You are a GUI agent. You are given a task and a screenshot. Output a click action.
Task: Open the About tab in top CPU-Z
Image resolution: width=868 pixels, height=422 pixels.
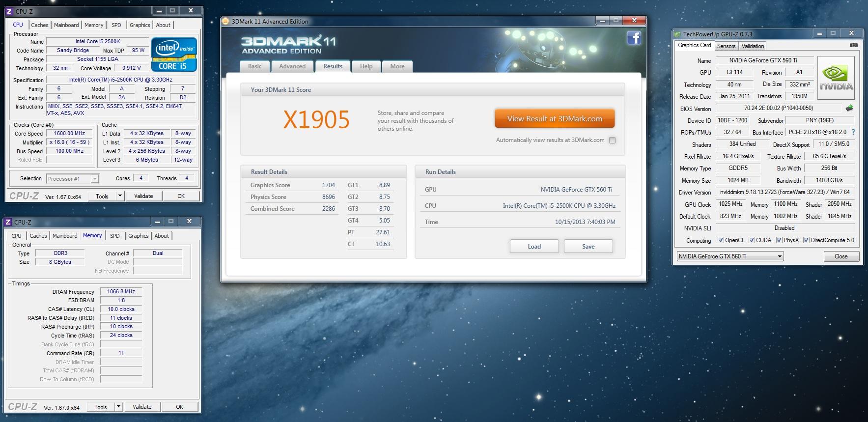(x=163, y=25)
